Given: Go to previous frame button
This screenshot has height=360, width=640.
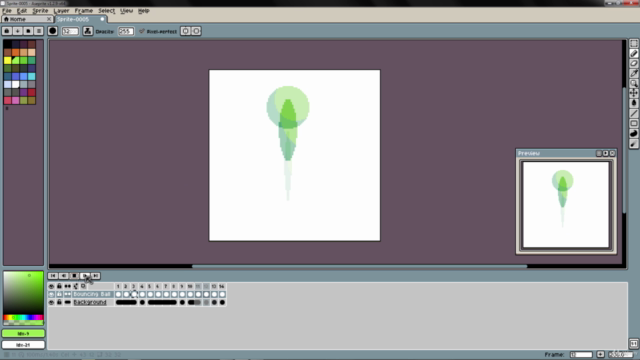Looking at the screenshot, I should [64, 276].
